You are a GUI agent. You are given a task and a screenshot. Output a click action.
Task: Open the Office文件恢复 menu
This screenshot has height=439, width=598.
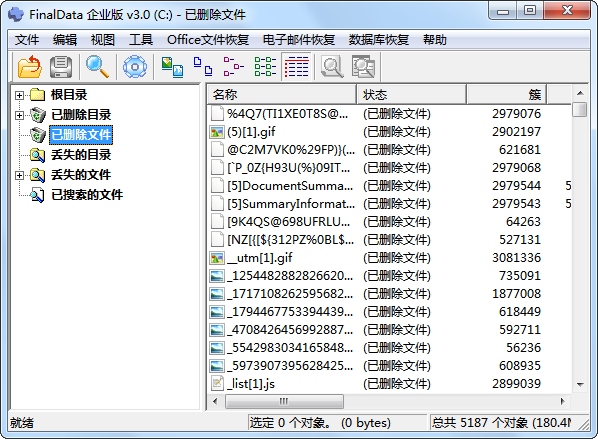pyautogui.click(x=208, y=40)
